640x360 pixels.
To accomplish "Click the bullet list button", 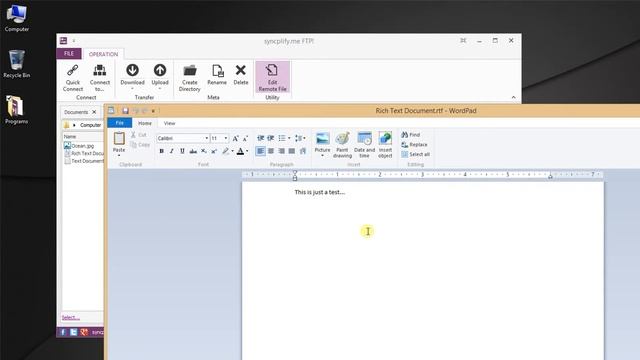I will (282, 138).
